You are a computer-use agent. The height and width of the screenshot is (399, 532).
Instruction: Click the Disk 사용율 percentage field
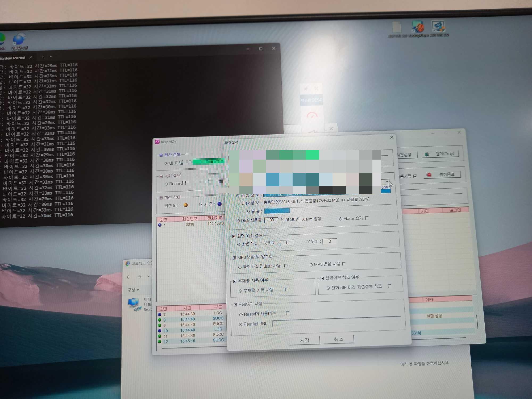[271, 220]
